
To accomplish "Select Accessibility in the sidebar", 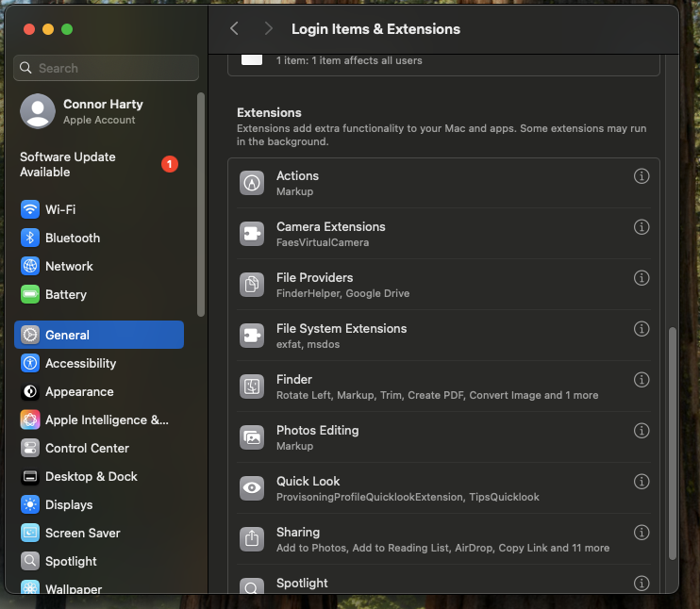I will point(99,363).
